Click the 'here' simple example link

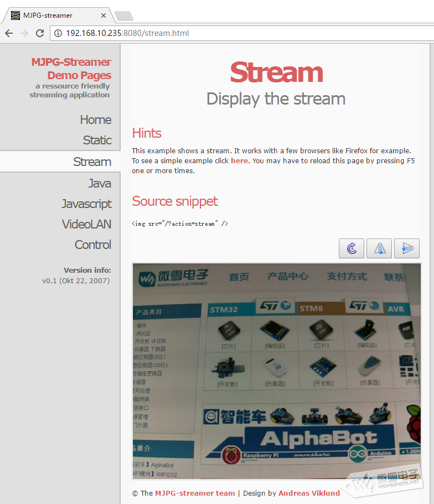239,160
